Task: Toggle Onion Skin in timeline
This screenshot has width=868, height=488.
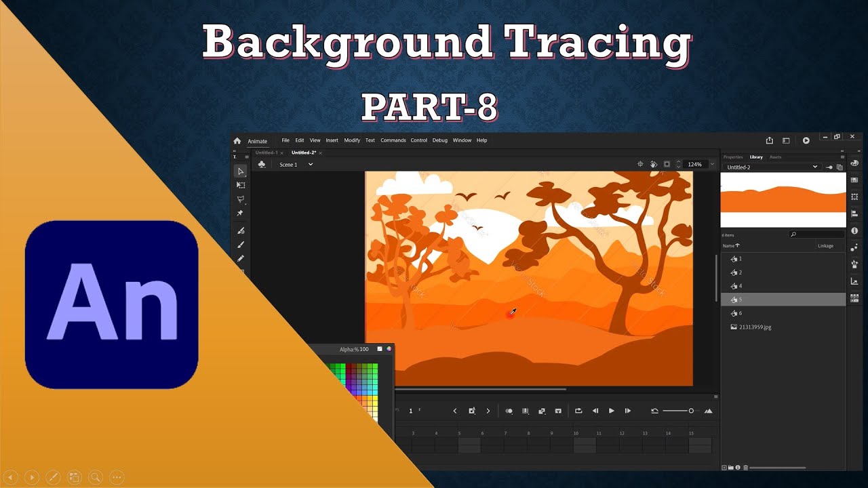Action: pyautogui.click(x=509, y=411)
